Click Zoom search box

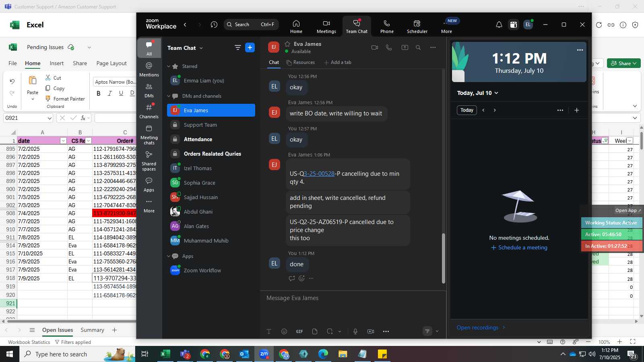pyautogui.click(x=251, y=25)
